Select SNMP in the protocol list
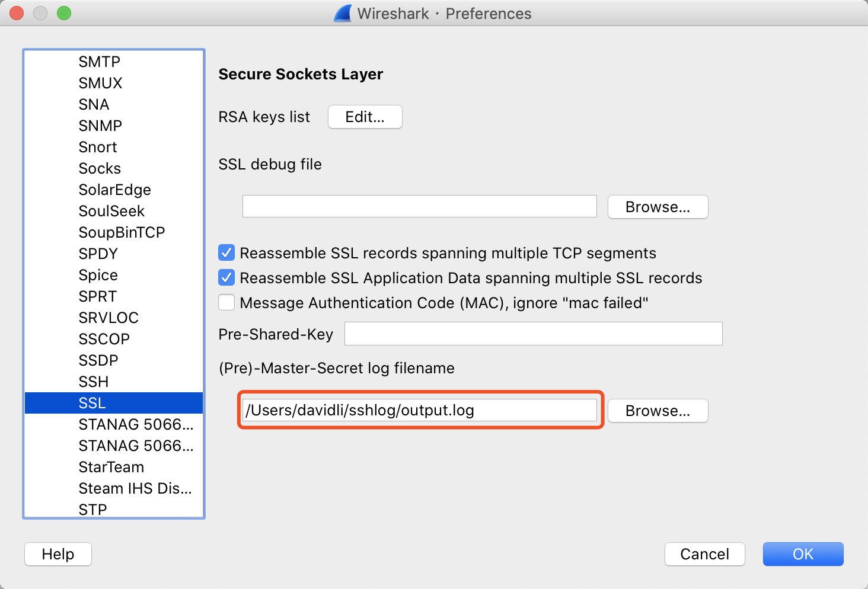The image size is (868, 589). [100, 126]
